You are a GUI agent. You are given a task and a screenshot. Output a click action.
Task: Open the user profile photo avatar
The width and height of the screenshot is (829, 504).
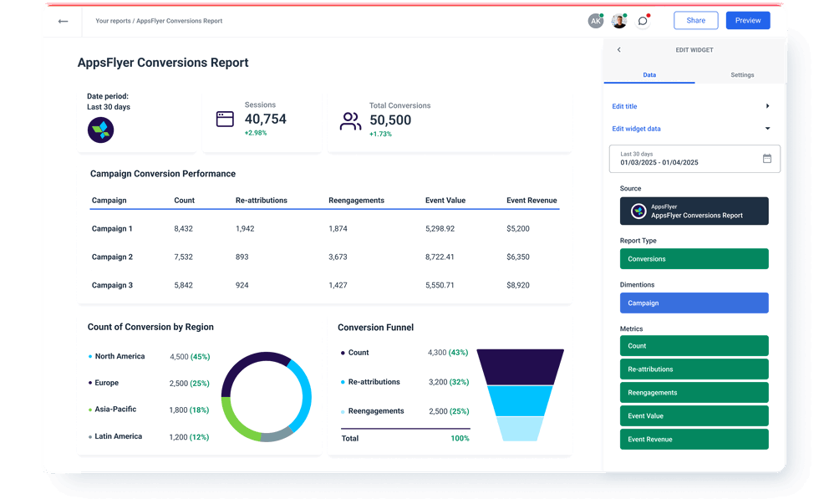click(x=619, y=20)
